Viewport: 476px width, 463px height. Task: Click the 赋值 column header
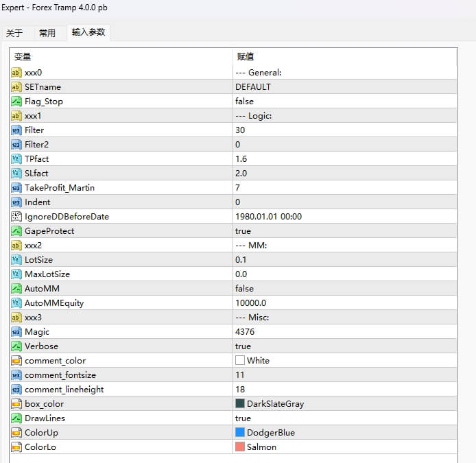click(344, 57)
